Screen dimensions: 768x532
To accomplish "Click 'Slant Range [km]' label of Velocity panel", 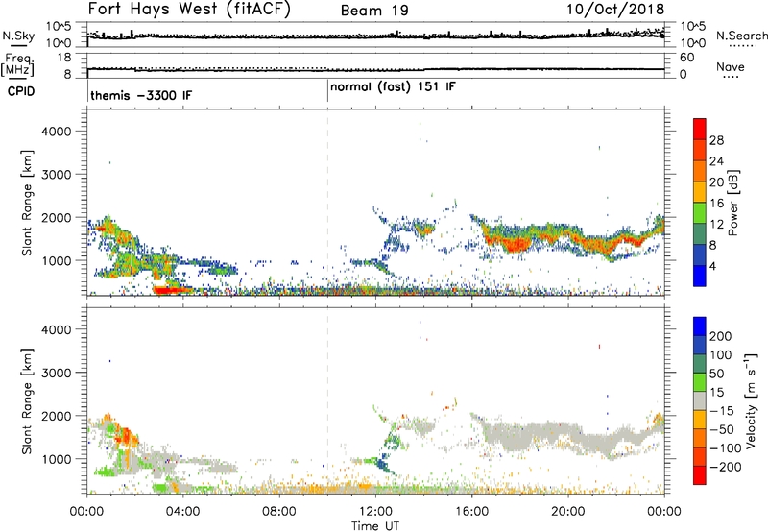I will 27,400.
